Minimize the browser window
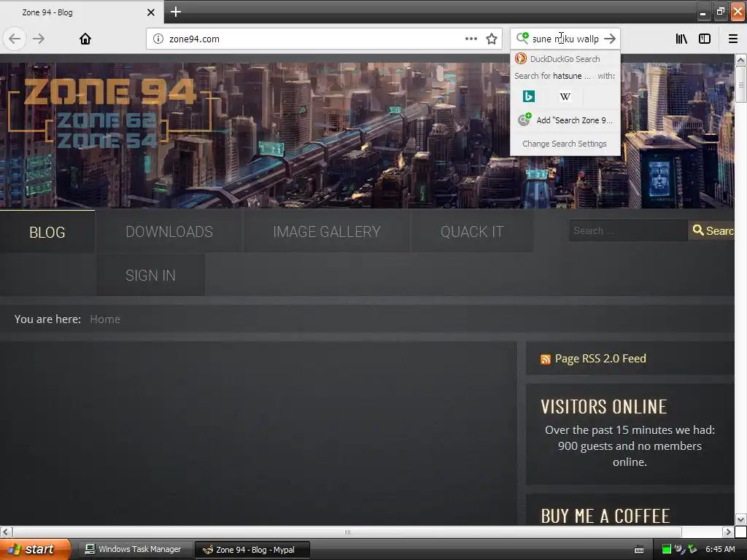 (x=703, y=12)
